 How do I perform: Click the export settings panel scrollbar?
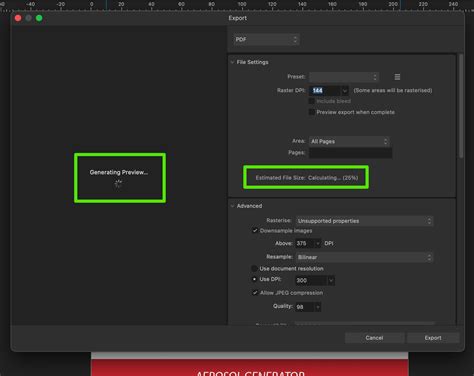click(461, 106)
